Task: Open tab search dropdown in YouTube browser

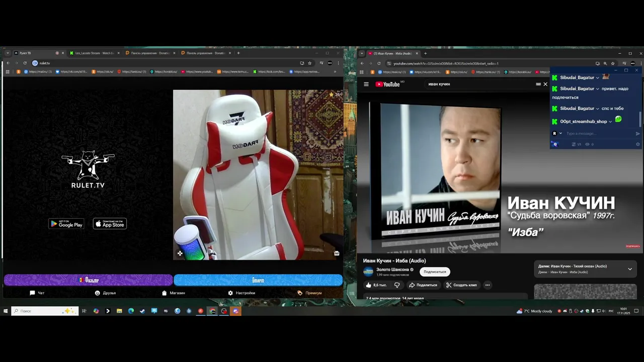Action: pos(361,53)
